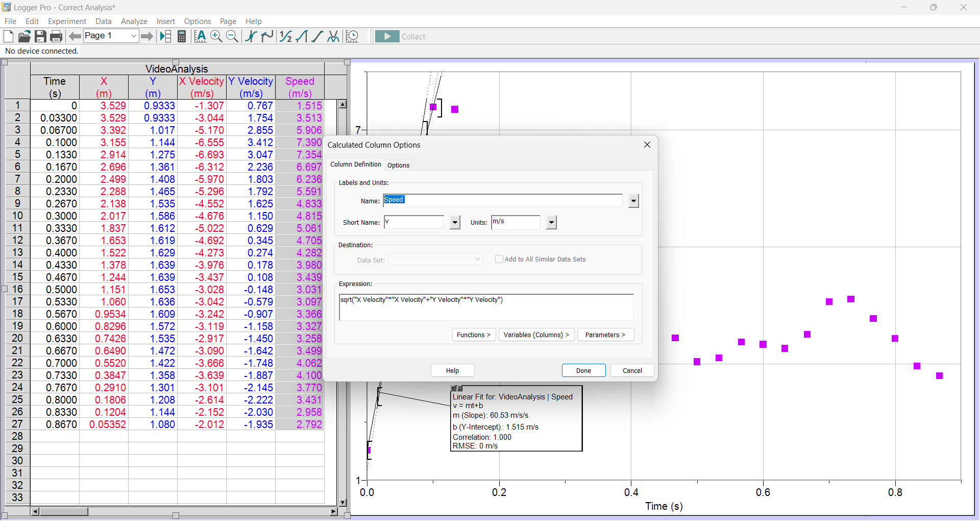Open the Curve Fit tool
This screenshot has width=980, height=521.
pyautogui.click(x=333, y=36)
